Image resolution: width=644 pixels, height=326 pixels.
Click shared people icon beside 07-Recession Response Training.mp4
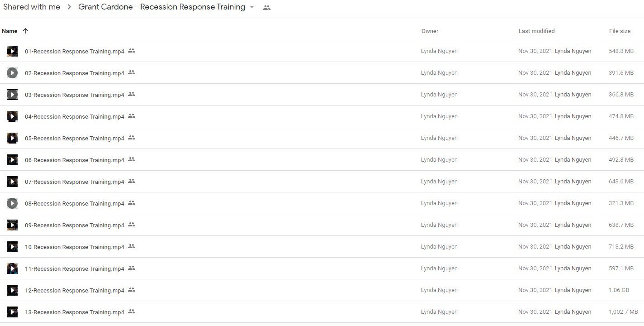click(x=132, y=181)
